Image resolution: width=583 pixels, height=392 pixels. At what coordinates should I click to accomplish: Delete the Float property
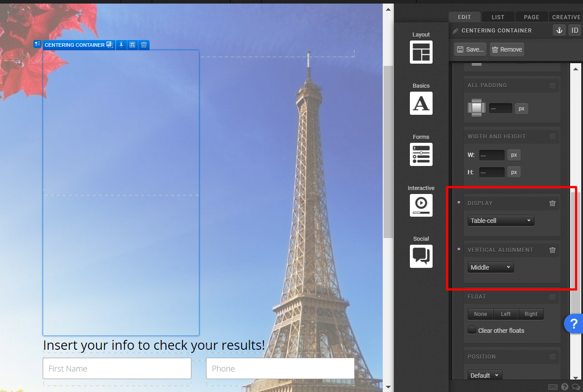(552, 297)
